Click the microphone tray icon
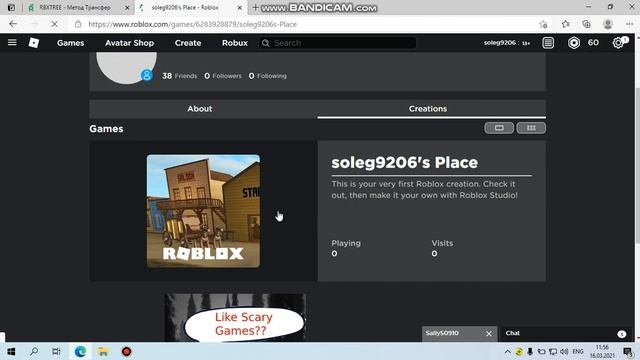 point(530,351)
